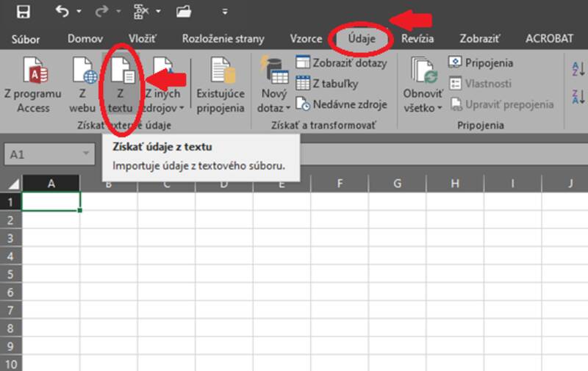Sort ascending A to Z icon
Viewport: 588px width, 371px height.
click(578, 69)
